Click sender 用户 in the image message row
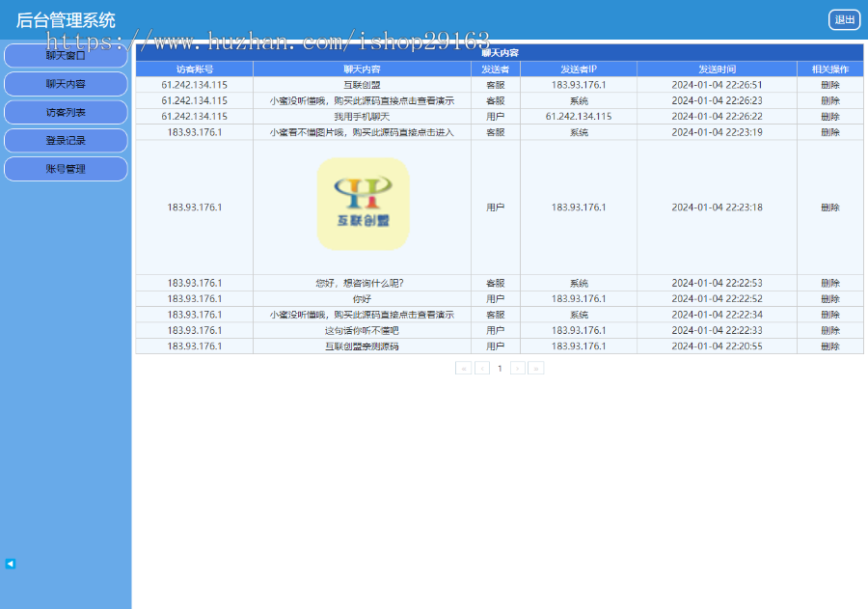This screenshot has width=868, height=609. [496, 208]
